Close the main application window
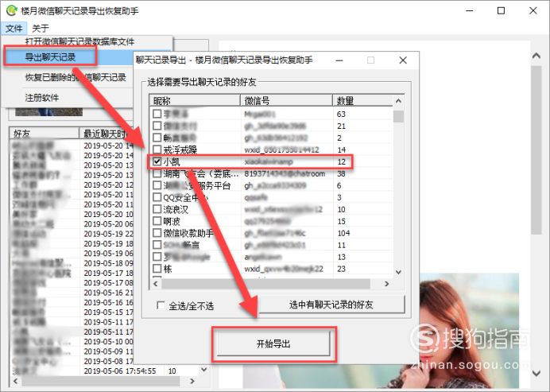Screen dimensions: 550x392 coord(533,11)
